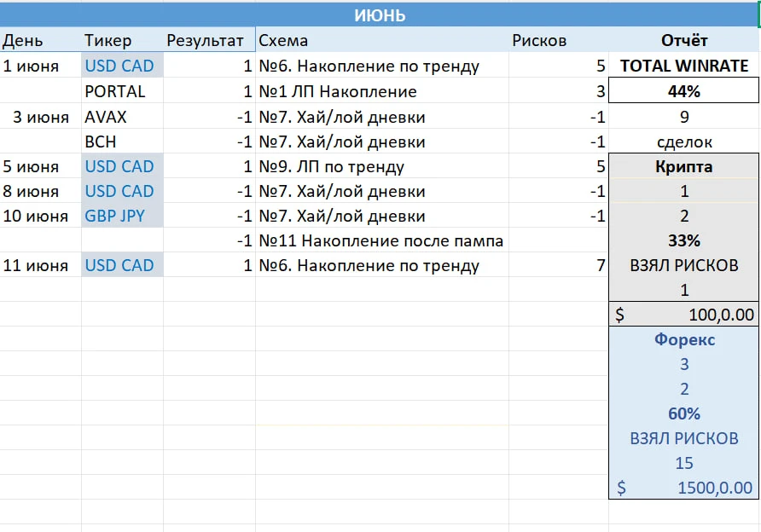Select №6. Накопление по тренду on 11 июня row

point(382,265)
